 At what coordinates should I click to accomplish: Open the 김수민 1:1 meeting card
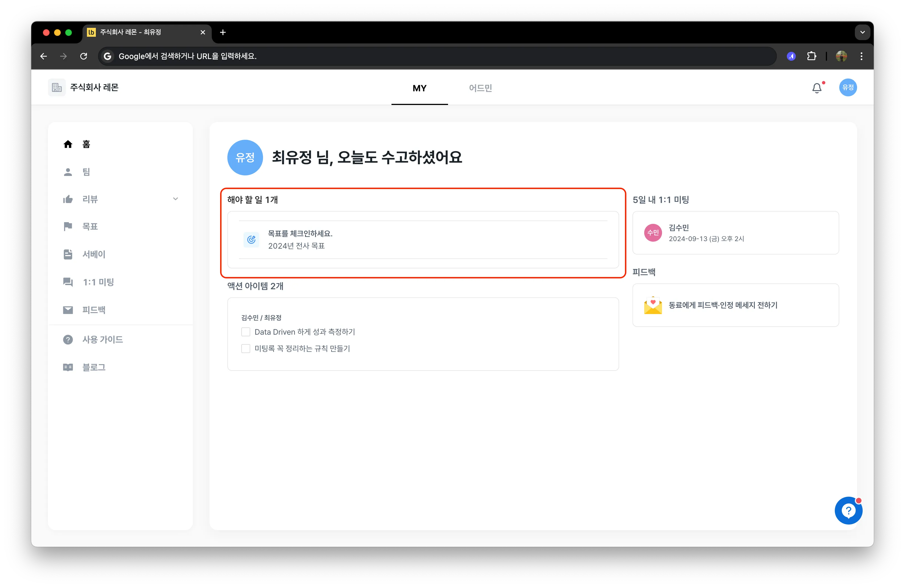pyautogui.click(x=735, y=233)
